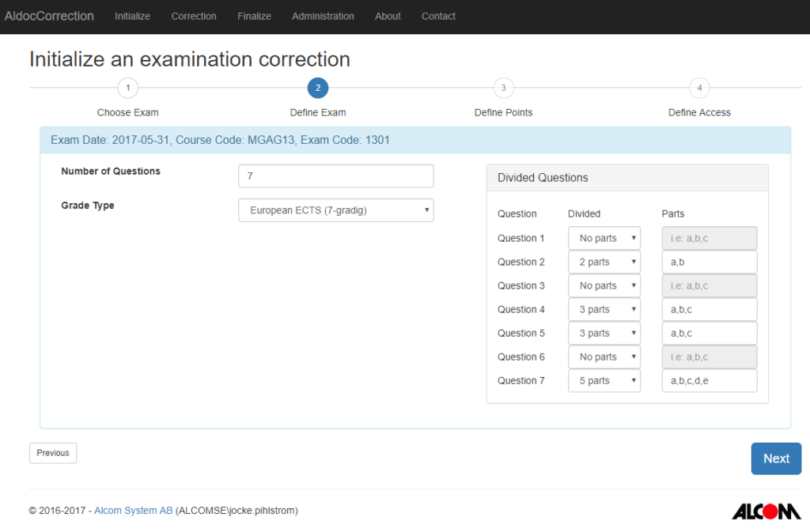Click the Previous button
This screenshot has height=532, width=810.
[x=52, y=453]
